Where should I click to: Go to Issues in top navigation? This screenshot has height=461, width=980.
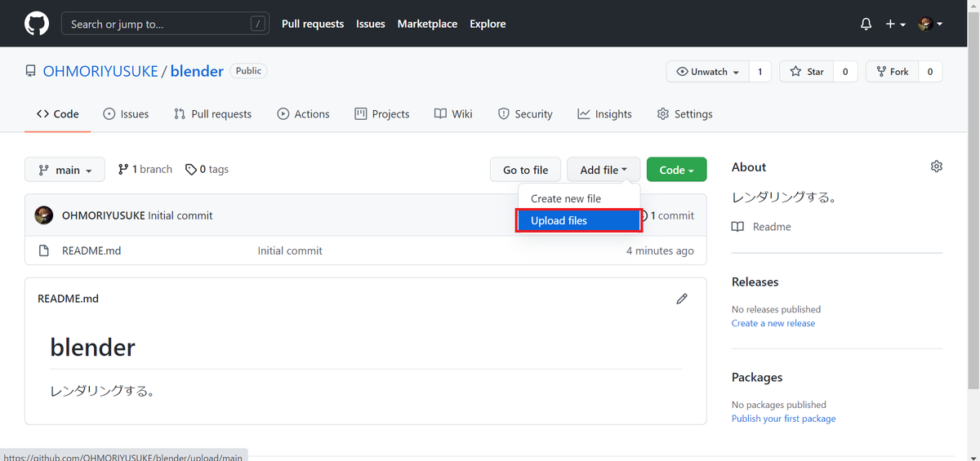pyautogui.click(x=371, y=24)
